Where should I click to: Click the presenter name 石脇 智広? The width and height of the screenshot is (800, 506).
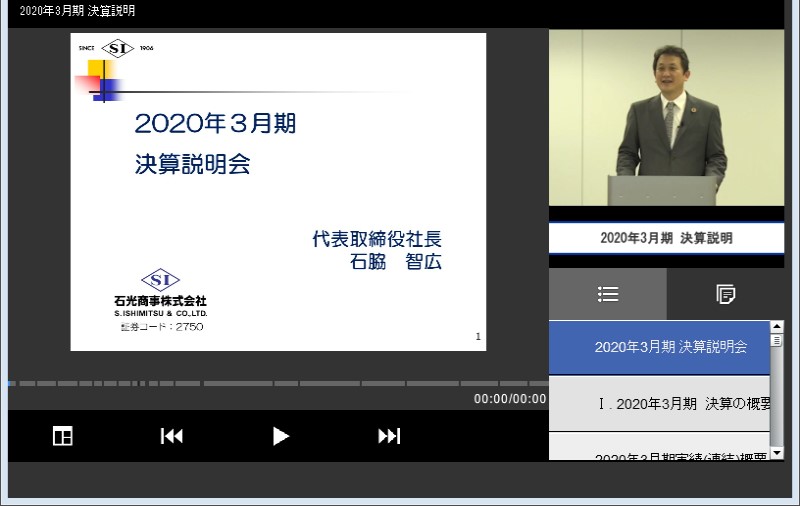click(395, 262)
